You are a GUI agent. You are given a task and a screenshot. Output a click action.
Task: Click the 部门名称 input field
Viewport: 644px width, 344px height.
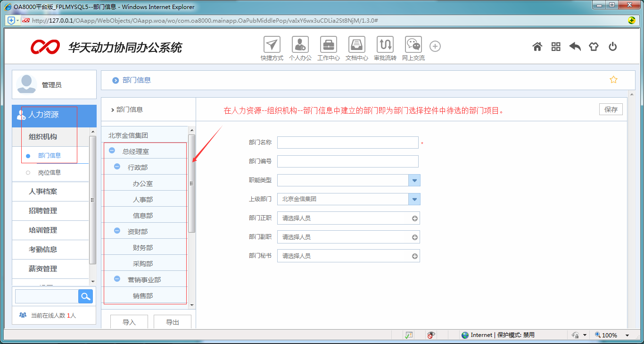tap(347, 143)
